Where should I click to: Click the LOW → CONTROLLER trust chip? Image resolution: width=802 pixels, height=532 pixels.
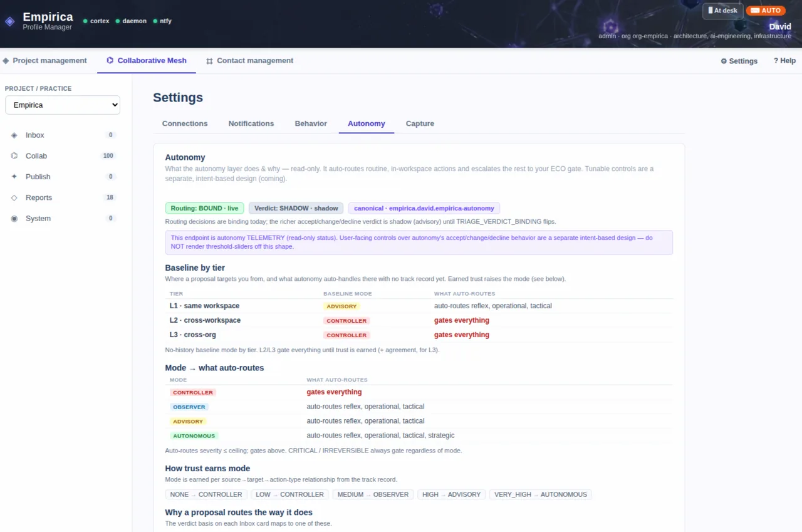tap(290, 494)
